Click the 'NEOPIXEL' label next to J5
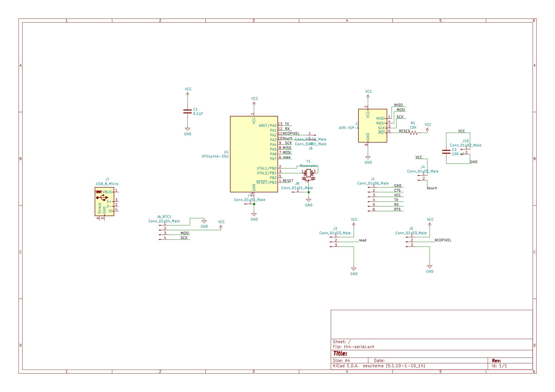Image resolution: width=555 pixels, height=392 pixels. point(443,240)
